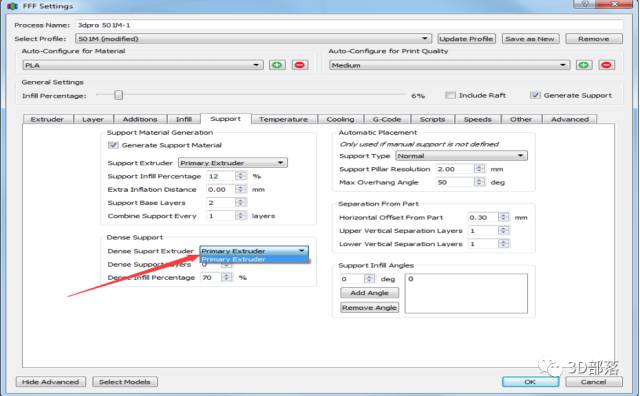Image resolution: width=640 pixels, height=396 pixels.
Task: Click Hide Advanced button
Action: pyautogui.click(x=51, y=382)
